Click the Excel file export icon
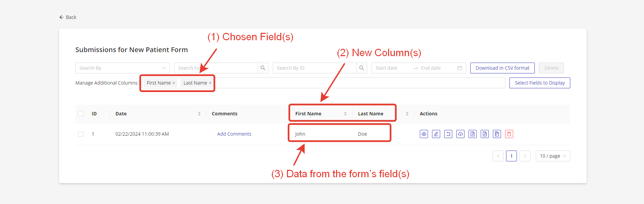The width and height of the screenshot is (644, 204). (x=485, y=134)
